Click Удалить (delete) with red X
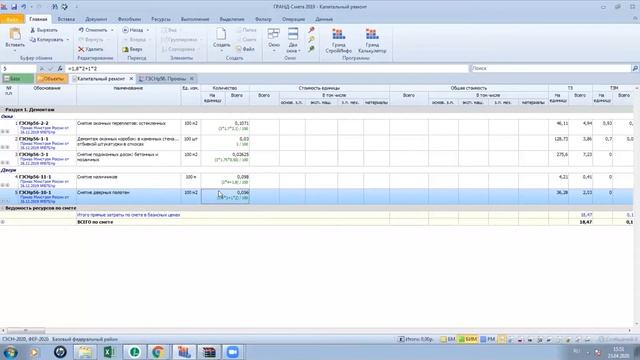The image size is (640, 360). click(91, 49)
